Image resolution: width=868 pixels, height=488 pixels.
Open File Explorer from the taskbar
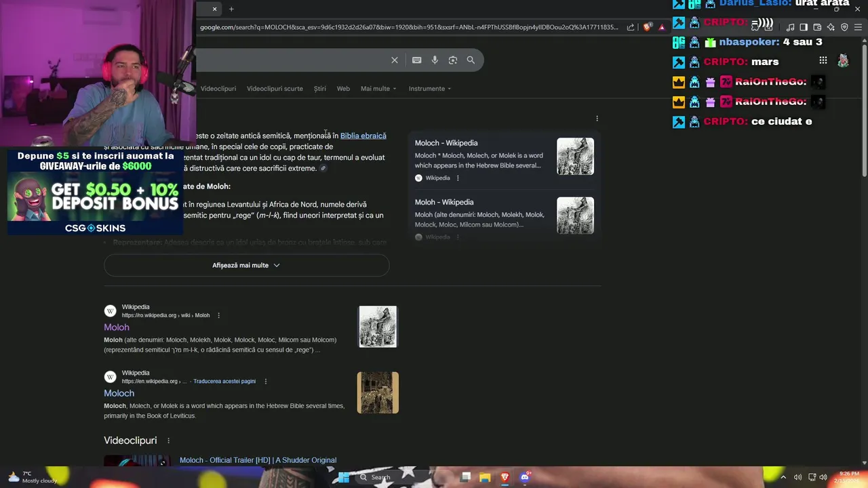pyautogui.click(x=485, y=477)
